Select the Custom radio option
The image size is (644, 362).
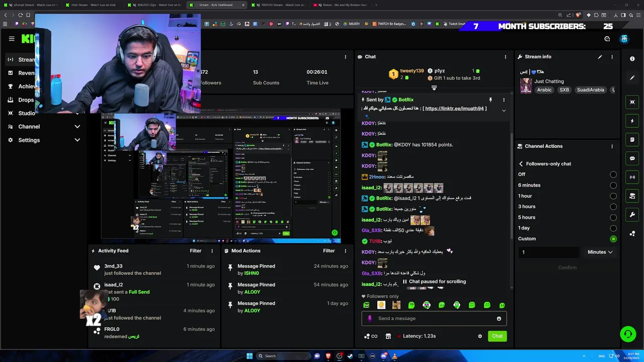[613, 239]
